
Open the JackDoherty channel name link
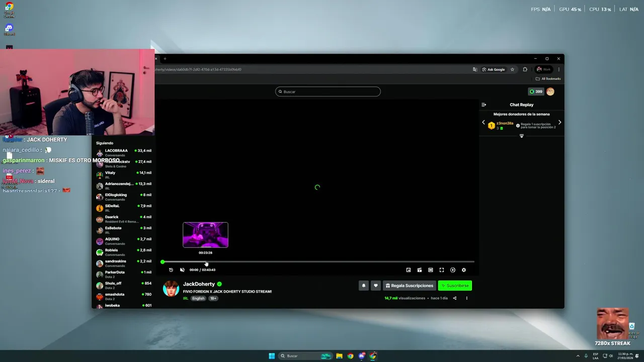[x=199, y=284]
